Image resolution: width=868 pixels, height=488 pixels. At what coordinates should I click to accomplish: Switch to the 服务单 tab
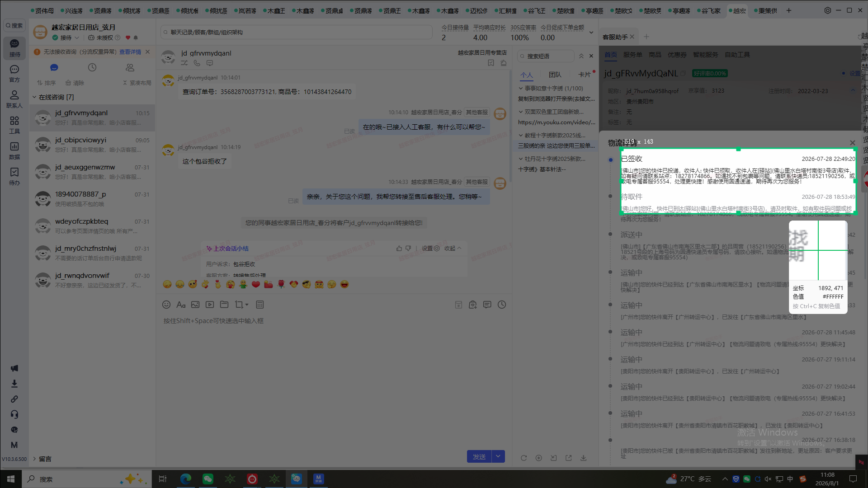tap(632, 55)
